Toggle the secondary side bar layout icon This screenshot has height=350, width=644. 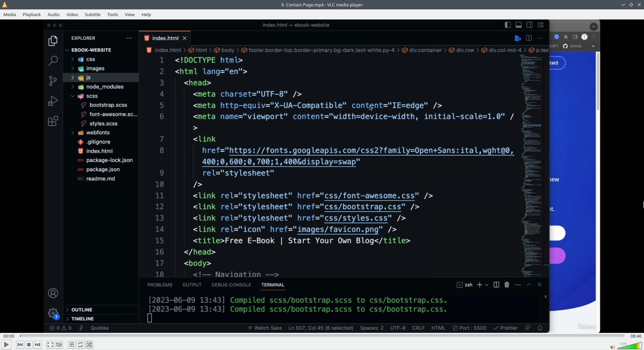(x=530, y=25)
